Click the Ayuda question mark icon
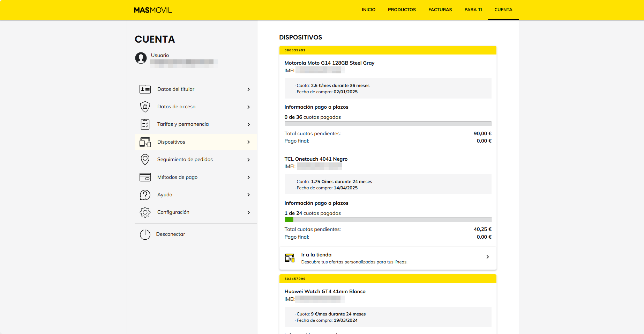This screenshot has width=644, height=334. tap(145, 195)
